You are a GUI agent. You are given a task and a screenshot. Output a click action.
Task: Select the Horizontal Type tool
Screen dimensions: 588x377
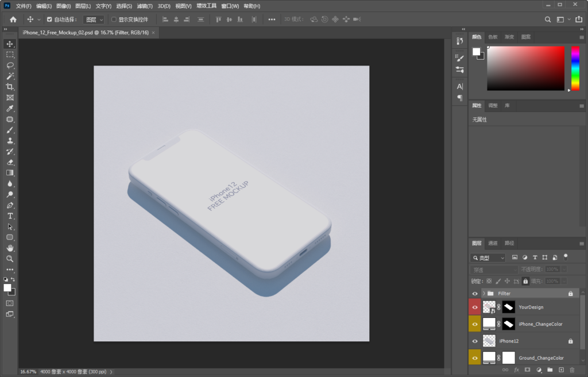point(10,216)
